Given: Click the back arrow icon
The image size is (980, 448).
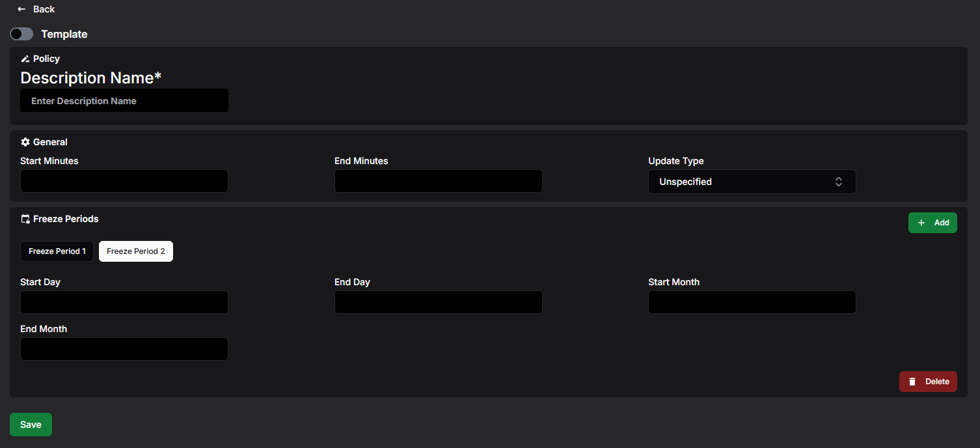Looking at the screenshot, I should tap(21, 9).
